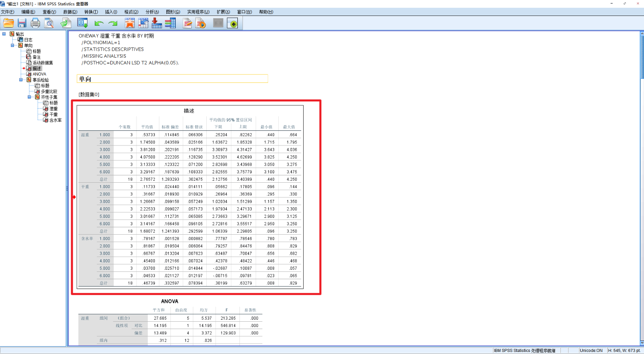Click the green plus icon in the toolbar
644x354 pixels.
click(x=233, y=23)
